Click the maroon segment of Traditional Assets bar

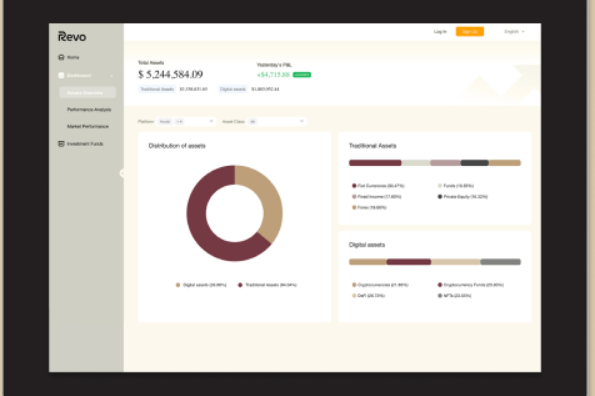(375, 163)
